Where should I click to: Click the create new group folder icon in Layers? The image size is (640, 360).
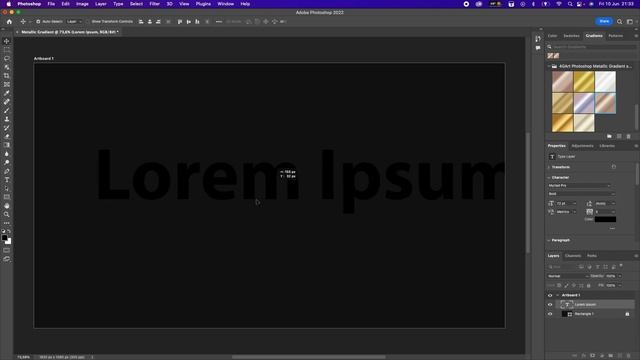(611, 356)
